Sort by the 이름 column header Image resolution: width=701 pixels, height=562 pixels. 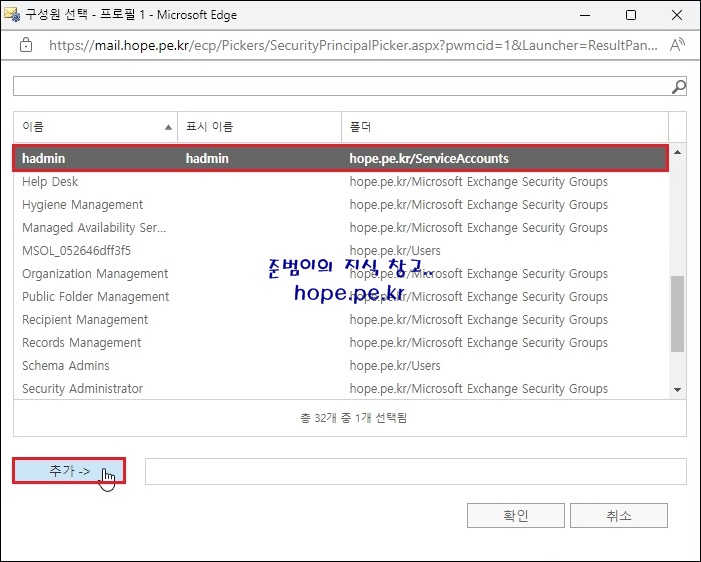coord(95,127)
